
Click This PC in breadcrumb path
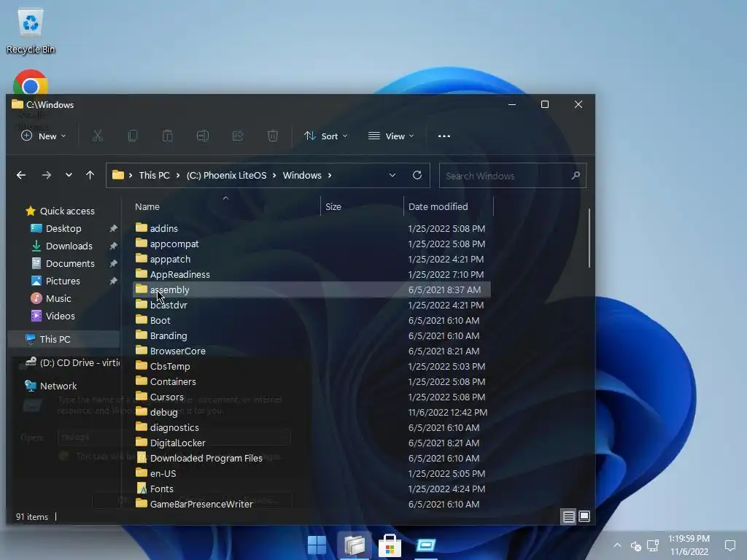pos(154,175)
